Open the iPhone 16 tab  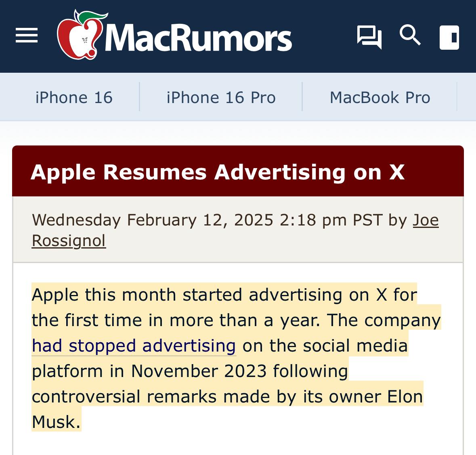tap(74, 97)
